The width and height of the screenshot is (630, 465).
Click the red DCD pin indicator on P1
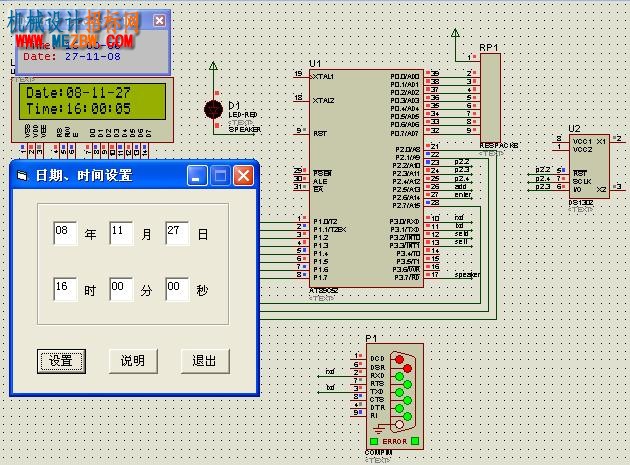click(x=399, y=359)
